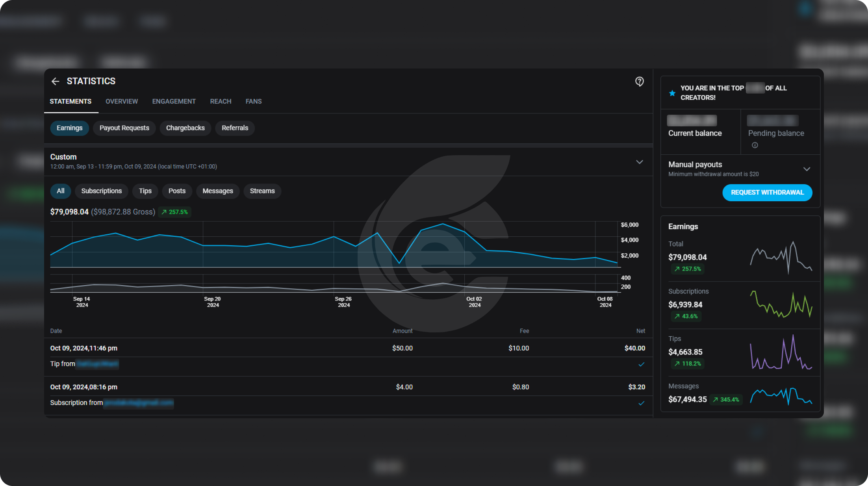Image resolution: width=868 pixels, height=486 pixels.
Task: Select the Payout Requests pill
Action: pyautogui.click(x=124, y=128)
